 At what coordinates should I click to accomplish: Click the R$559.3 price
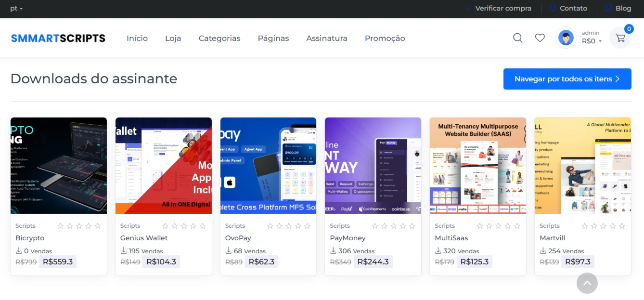58,262
